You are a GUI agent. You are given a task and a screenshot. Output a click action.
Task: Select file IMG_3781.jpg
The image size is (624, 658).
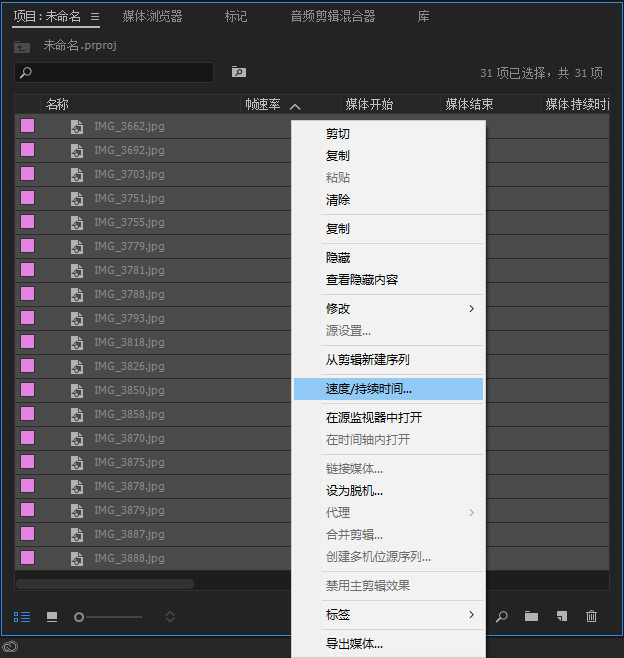coord(129,271)
